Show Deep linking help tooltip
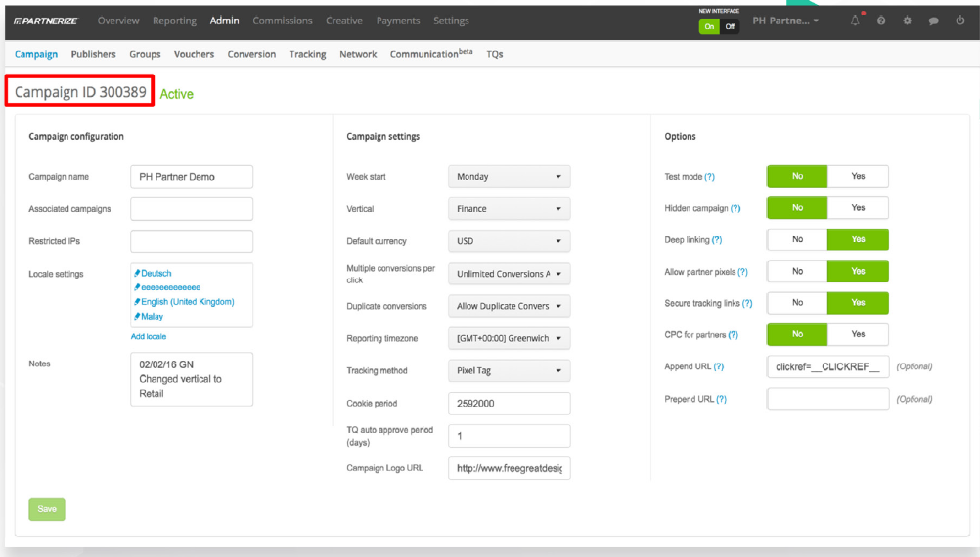Screen dimensions: 980x557 pos(716,239)
